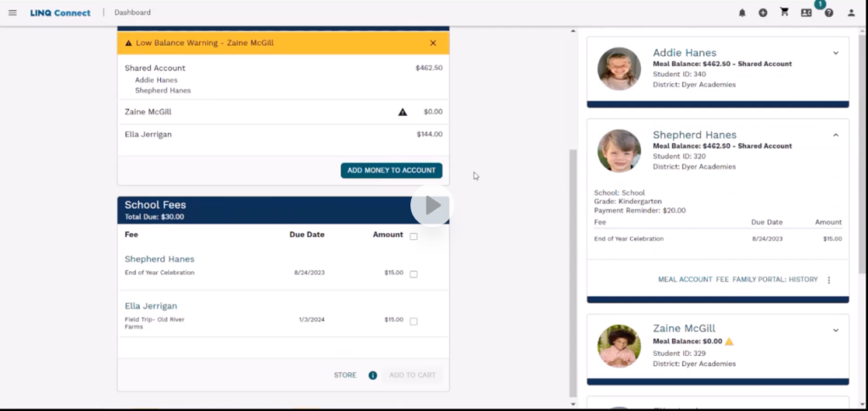Expand Zaine McGill student card

click(835, 330)
